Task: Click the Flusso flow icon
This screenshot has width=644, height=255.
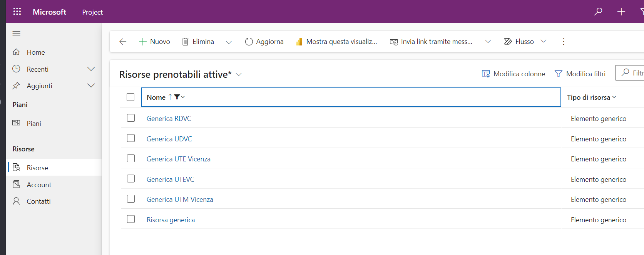Action: click(508, 42)
